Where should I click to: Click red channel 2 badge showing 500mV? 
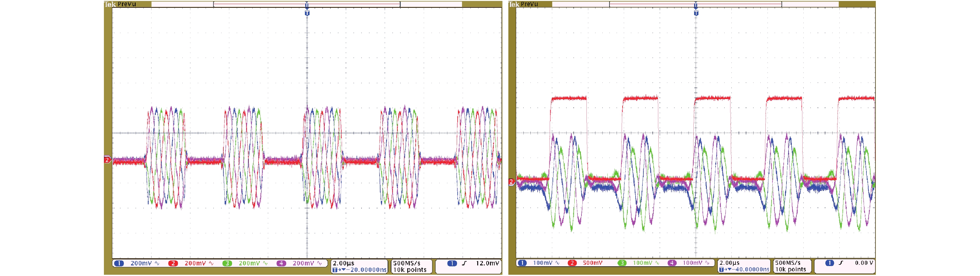572,263
